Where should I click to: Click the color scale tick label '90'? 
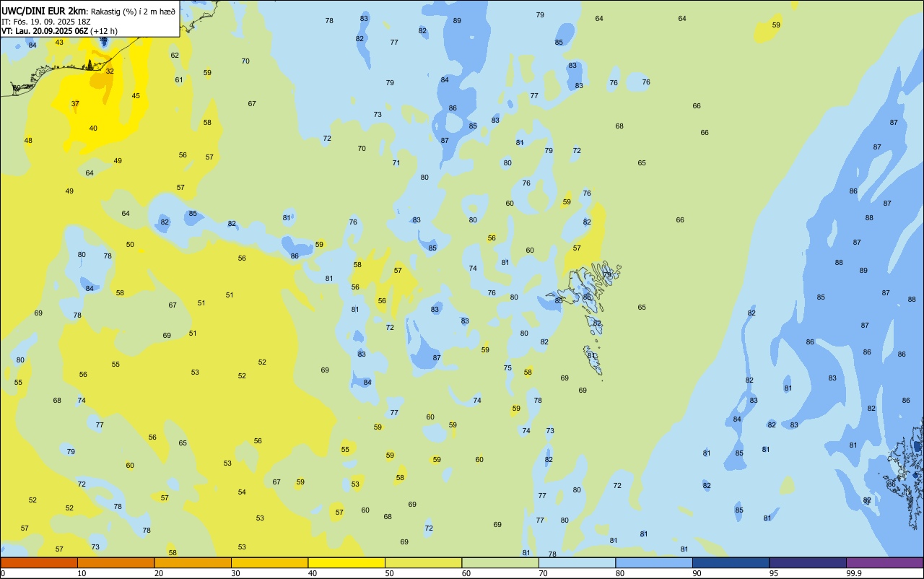tap(697, 573)
